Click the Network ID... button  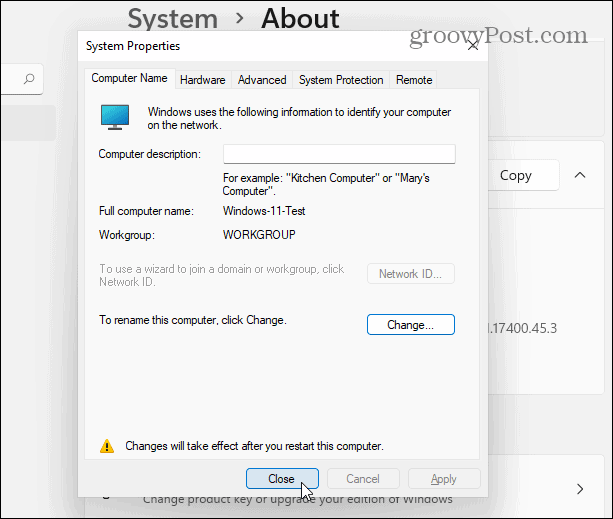(410, 274)
